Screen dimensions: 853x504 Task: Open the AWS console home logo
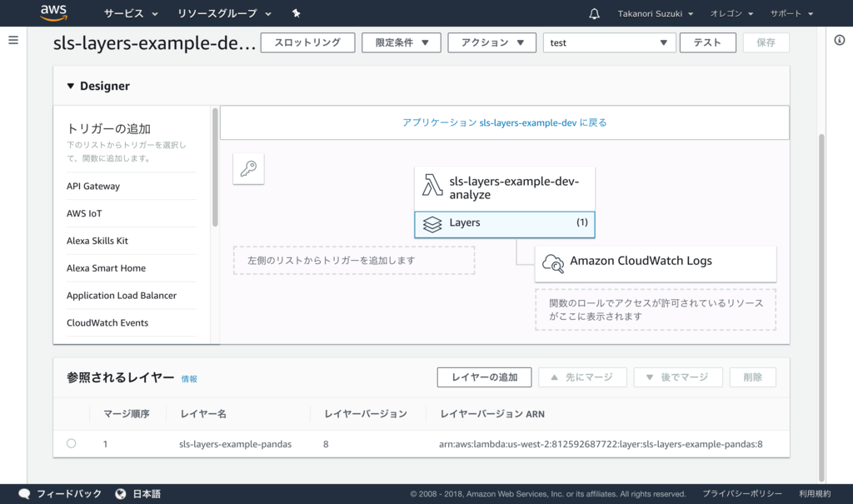(x=53, y=13)
